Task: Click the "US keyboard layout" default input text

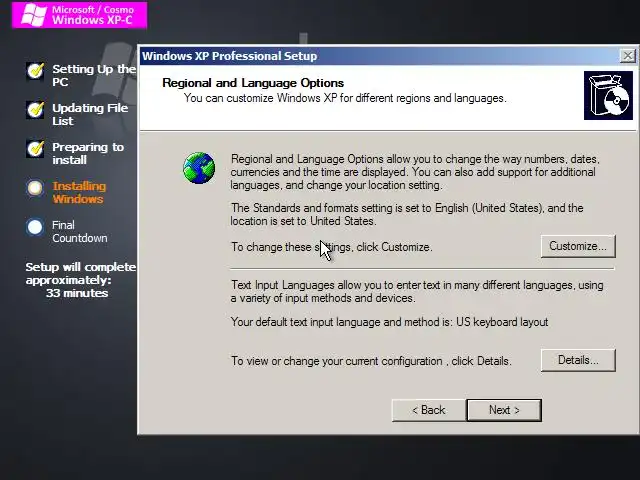Action: tap(502, 322)
